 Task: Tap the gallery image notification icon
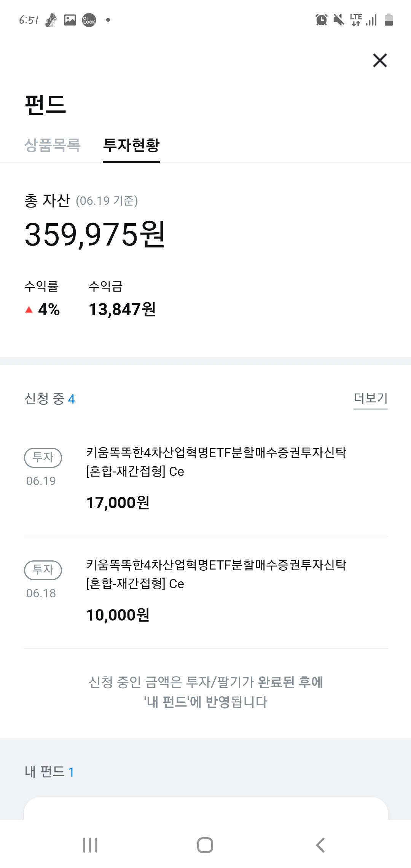[70, 20]
